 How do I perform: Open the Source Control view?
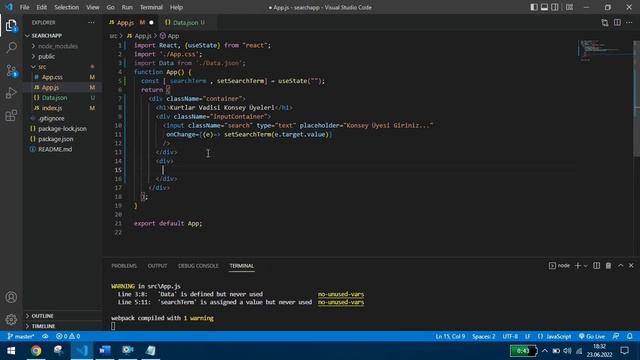[11, 71]
